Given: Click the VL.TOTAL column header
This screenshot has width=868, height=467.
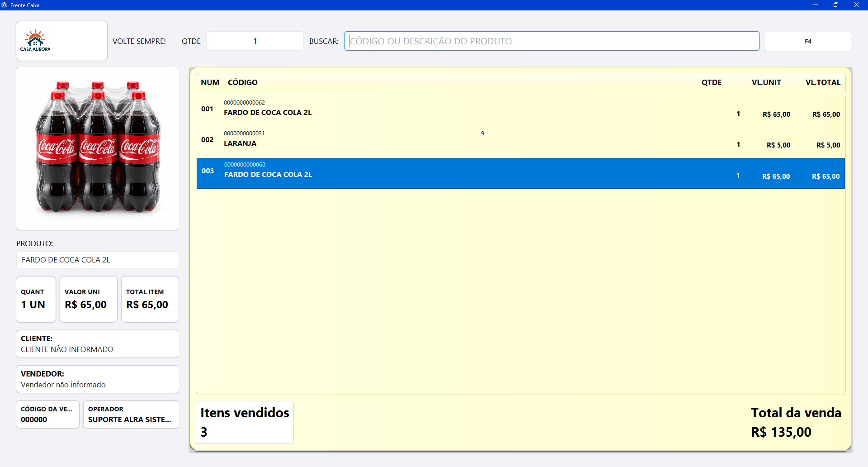Looking at the screenshot, I should coord(823,82).
